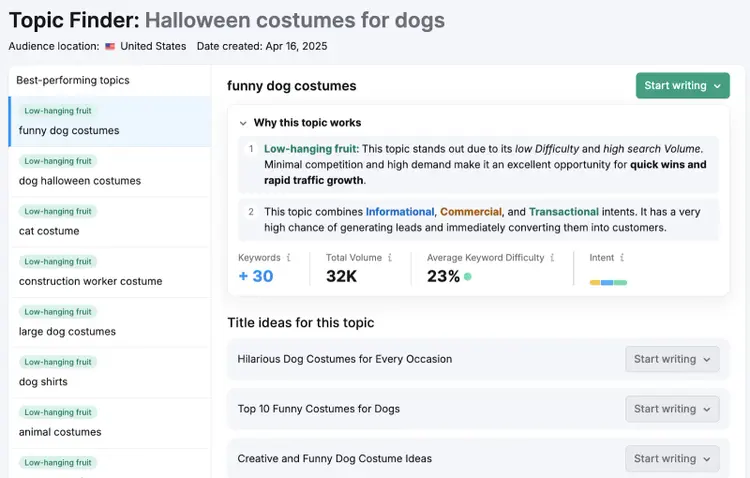The image size is (750, 478).
Task: Collapse the 'Why this topic works' section
Action: pyautogui.click(x=243, y=123)
